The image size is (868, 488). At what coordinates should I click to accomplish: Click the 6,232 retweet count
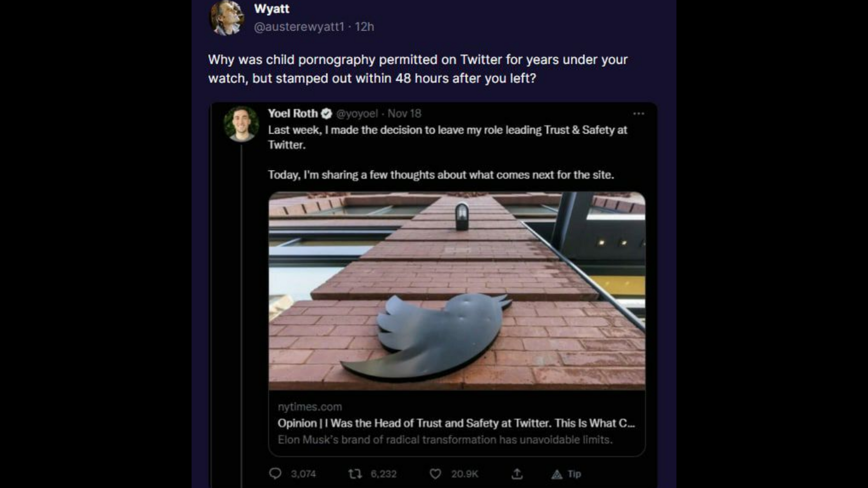coord(383,474)
